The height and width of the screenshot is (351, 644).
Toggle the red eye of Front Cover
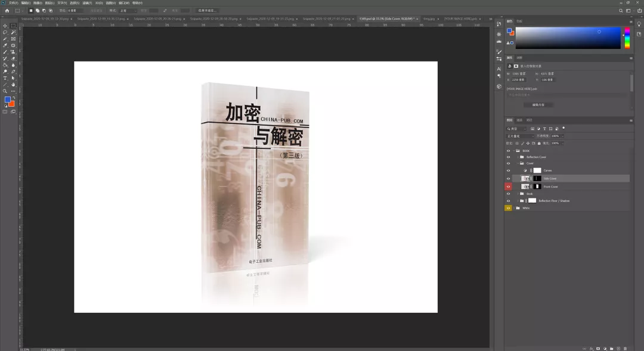tap(508, 187)
